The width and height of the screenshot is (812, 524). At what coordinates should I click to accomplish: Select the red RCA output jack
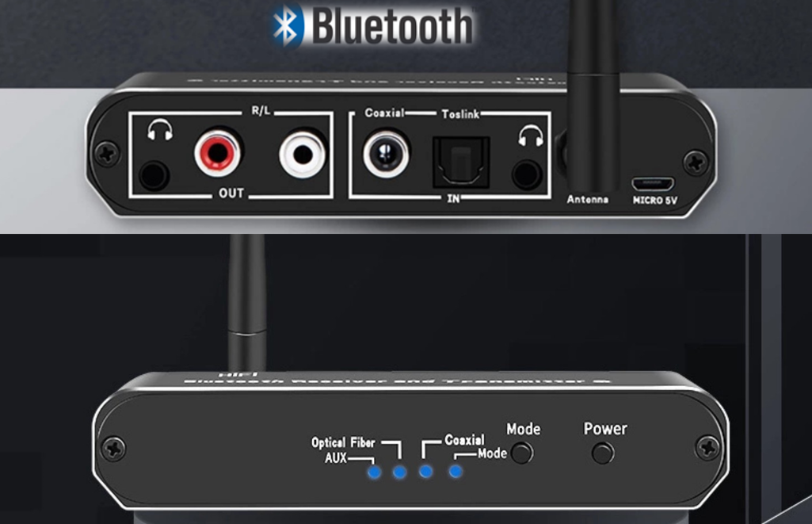[x=218, y=152]
